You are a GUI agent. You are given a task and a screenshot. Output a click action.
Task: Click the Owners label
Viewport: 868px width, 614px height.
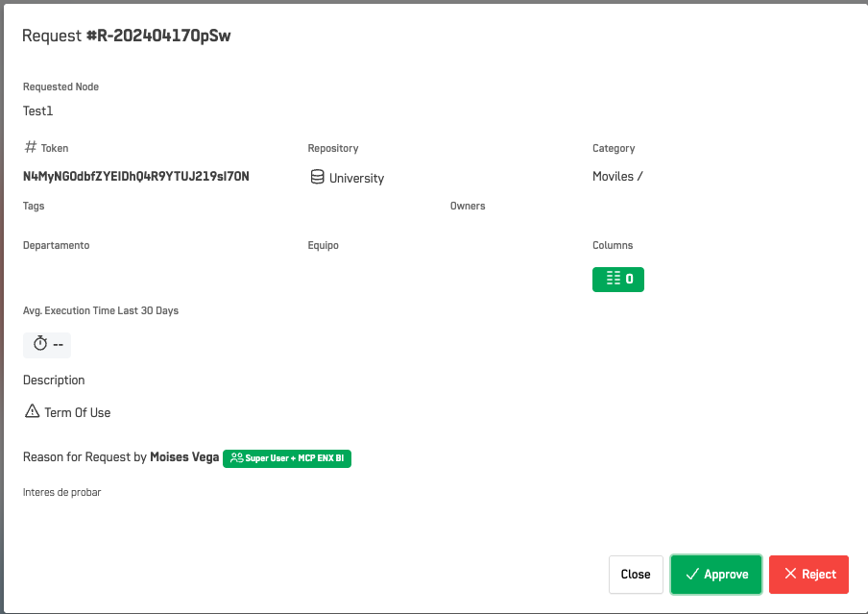click(x=468, y=206)
